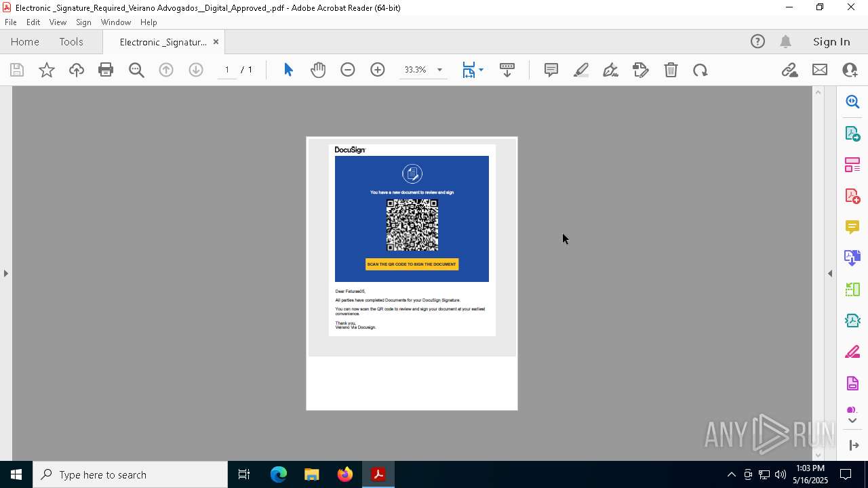Select the arrow Selection tool
Viewport: 868px width, 488px height.
pyautogui.click(x=288, y=70)
